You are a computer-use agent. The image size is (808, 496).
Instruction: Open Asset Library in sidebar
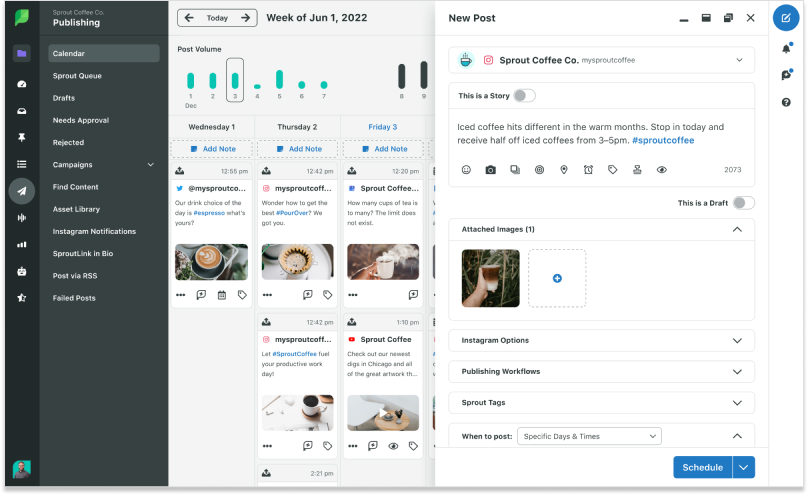(76, 209)
